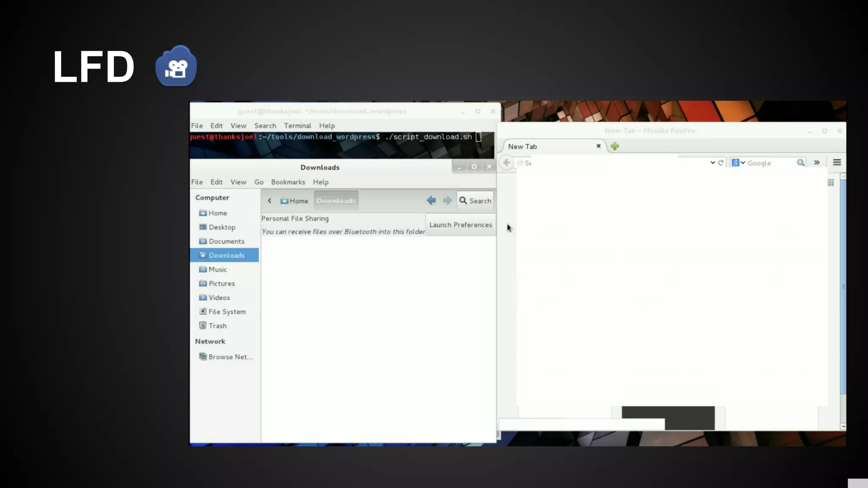
Task: Select File System in sidebar
Action: [226, 312]
